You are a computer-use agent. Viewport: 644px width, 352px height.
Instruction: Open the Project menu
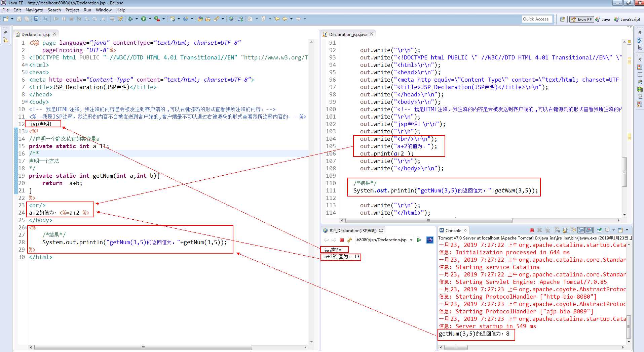coord(72,10)
